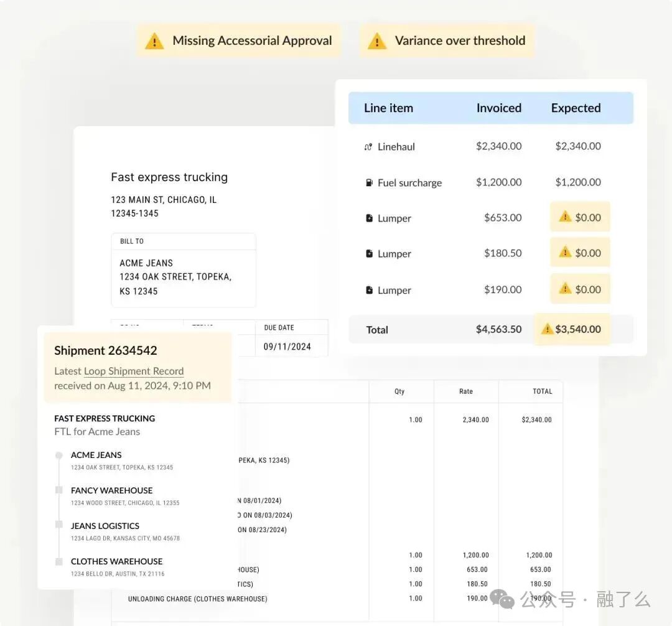
Task: Click the Linehaul route icon
Action: (368, 147)
